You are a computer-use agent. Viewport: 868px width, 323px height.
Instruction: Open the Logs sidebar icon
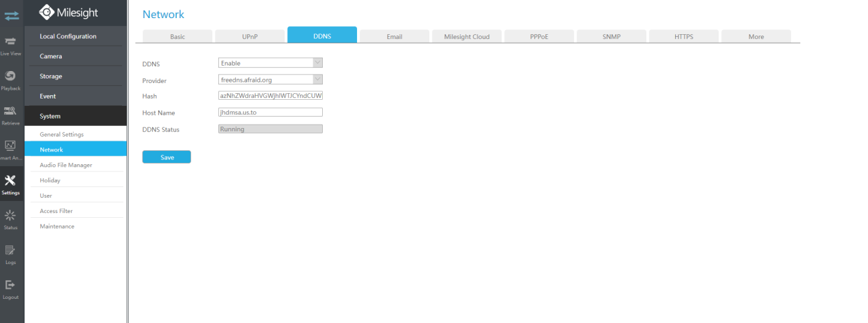tap(11, 250)
